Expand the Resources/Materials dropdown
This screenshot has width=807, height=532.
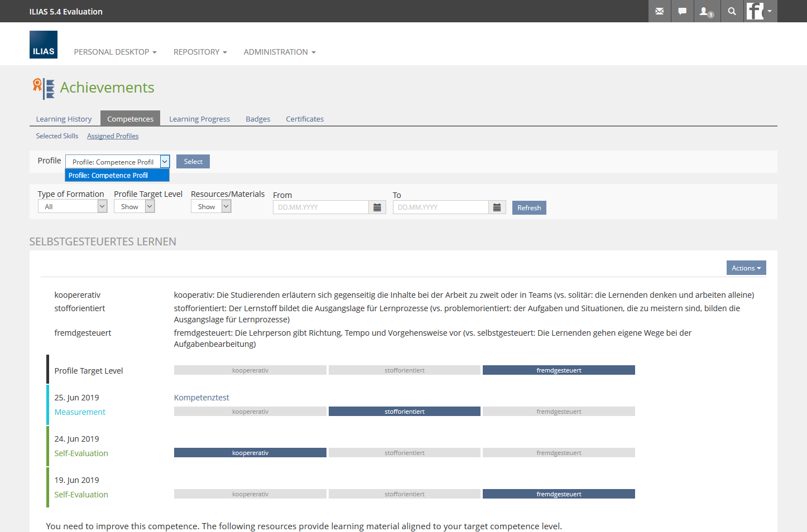click(x=210, y=206)
